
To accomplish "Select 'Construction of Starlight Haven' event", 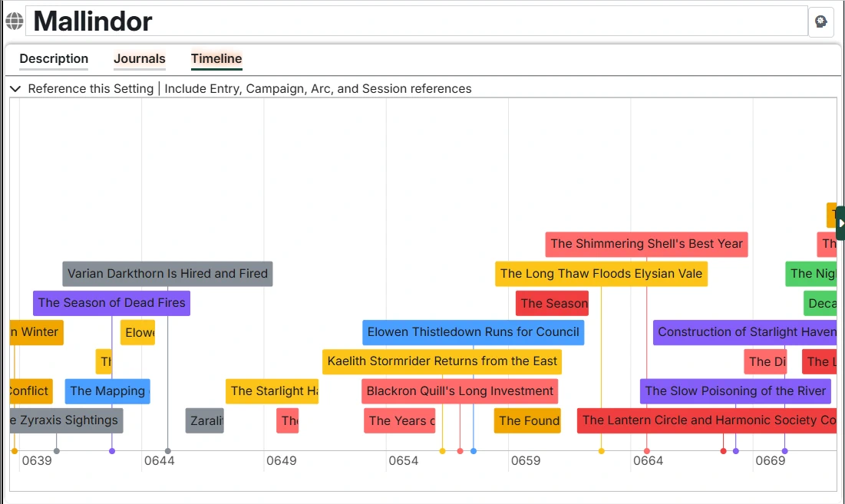I will pos(744,332).
